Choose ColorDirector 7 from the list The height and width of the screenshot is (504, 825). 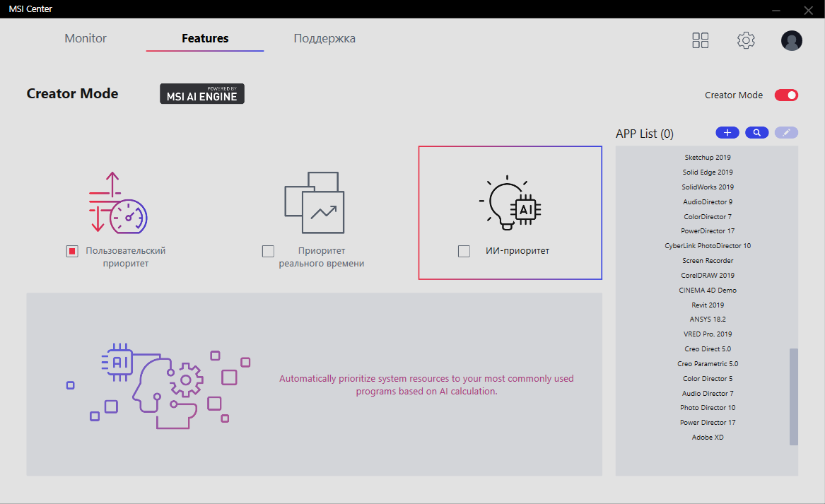pos(707,216)
